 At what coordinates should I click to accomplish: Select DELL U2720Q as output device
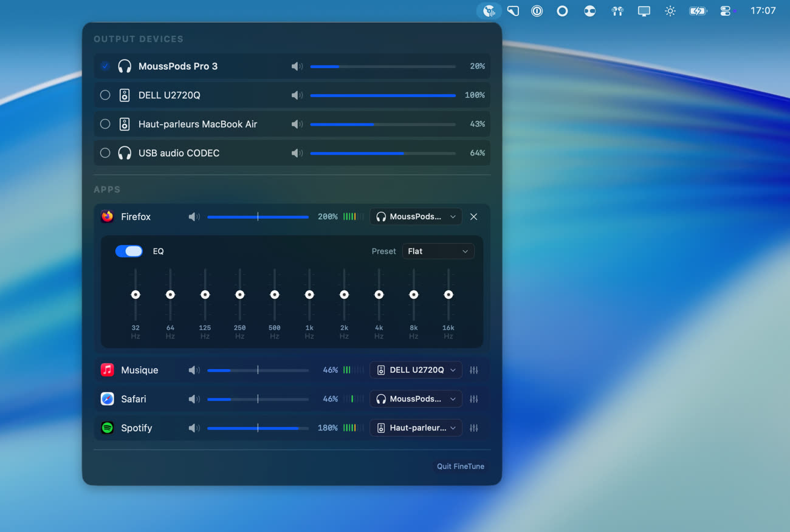[105, 95]
